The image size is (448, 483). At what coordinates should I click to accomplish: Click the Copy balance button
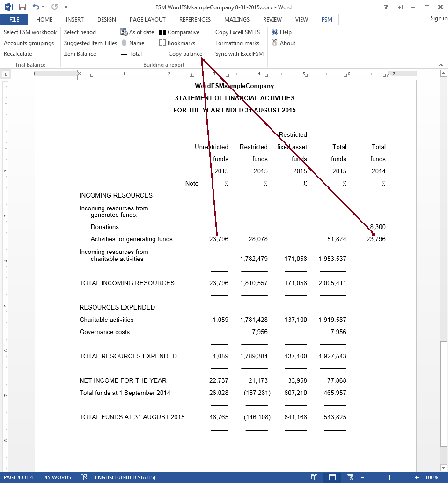(x=185, y=54)
